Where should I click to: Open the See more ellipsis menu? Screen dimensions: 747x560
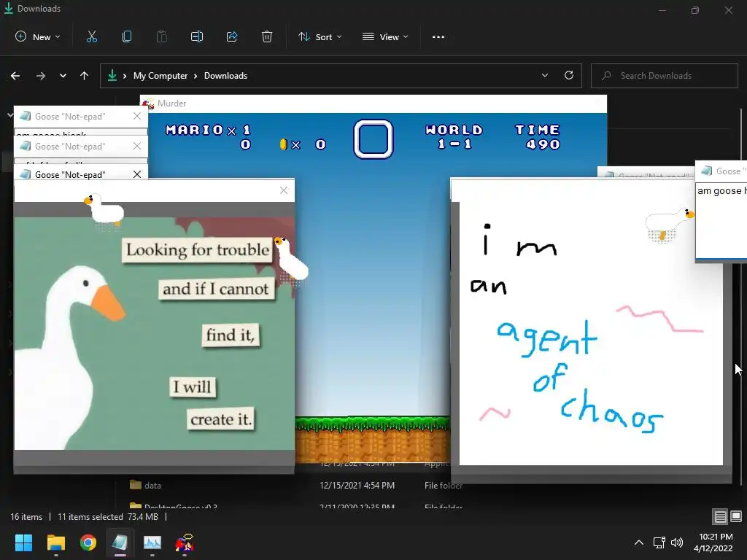(438, 36)
